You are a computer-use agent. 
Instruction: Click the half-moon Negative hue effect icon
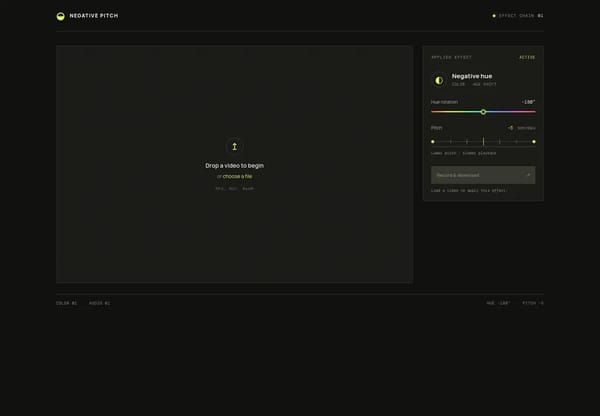tap(439, 80)
